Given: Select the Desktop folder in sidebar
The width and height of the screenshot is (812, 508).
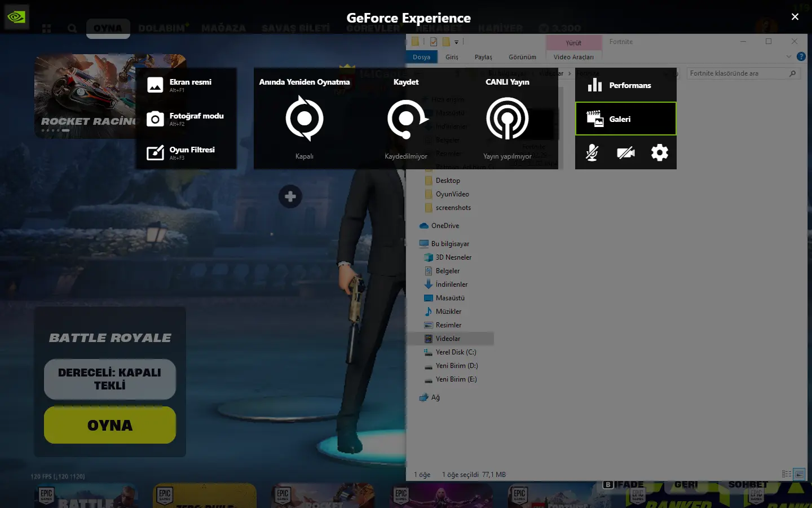Looking at the screenshot, I should coord(448,181).
